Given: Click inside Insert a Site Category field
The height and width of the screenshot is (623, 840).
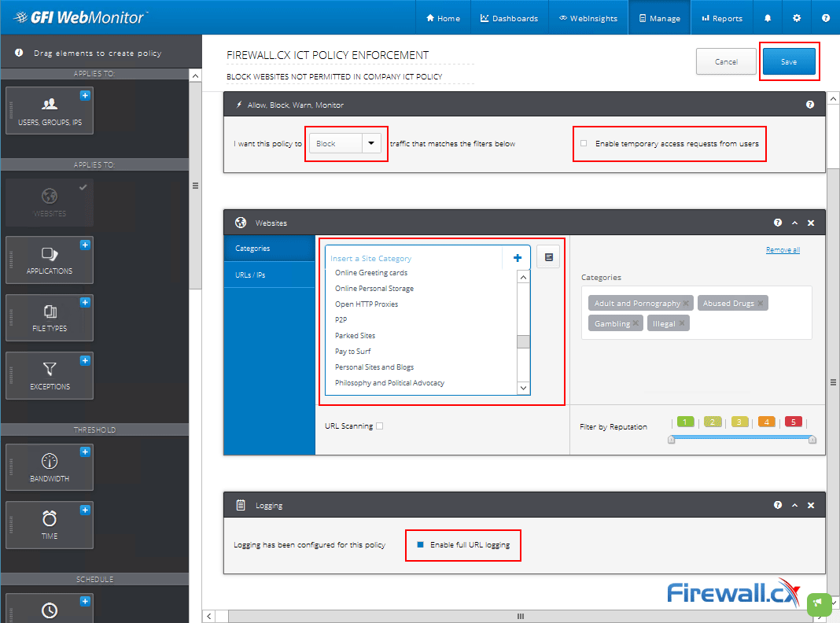Looking at the screenshot, I should 415,258.
